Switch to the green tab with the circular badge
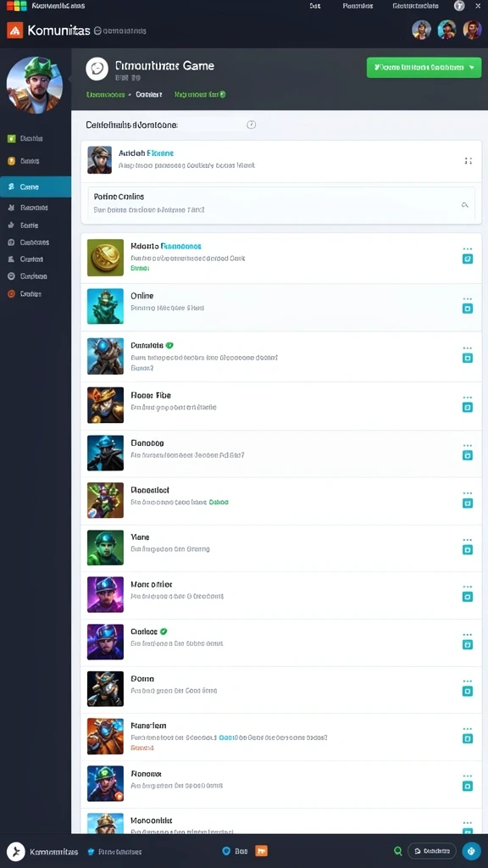This screenshot has width=488, height=868. point(200,95)
